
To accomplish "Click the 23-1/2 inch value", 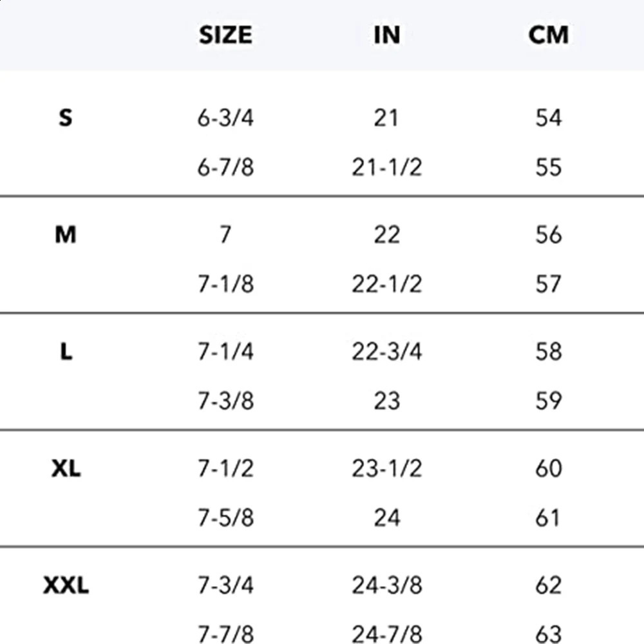I will 386,469.
